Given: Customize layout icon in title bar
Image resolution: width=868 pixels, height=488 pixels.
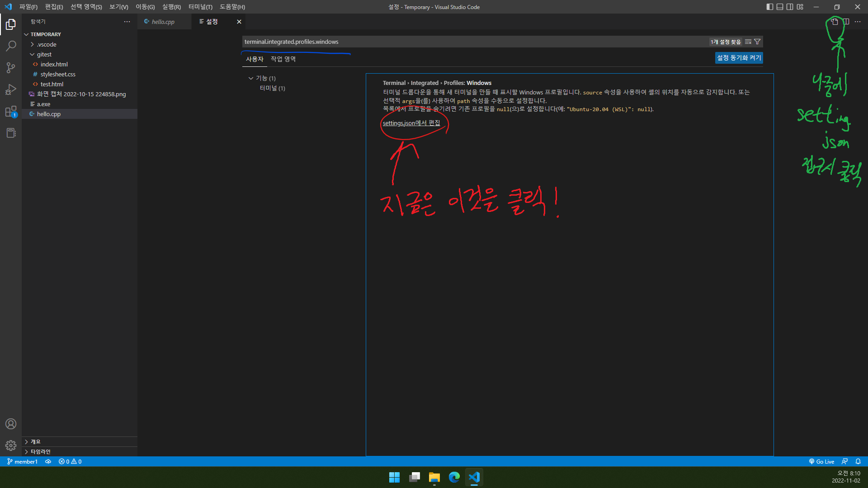Looking at the screenshot, I should click(800, 7).
